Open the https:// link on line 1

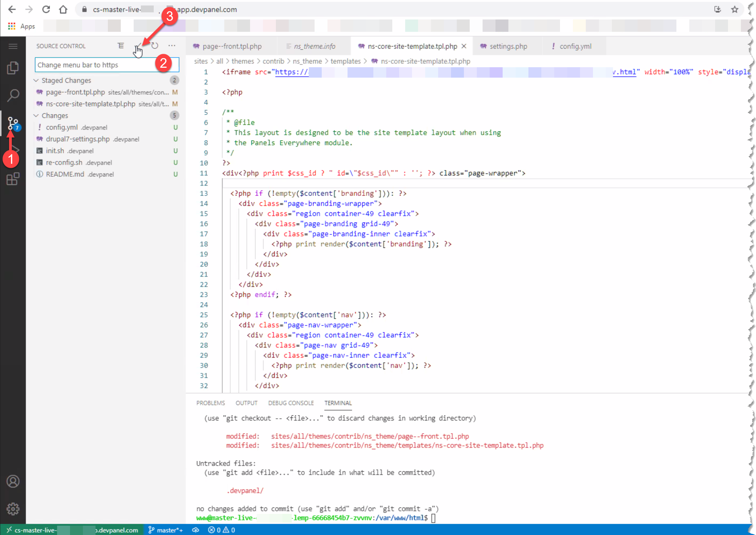coord(290,72)
